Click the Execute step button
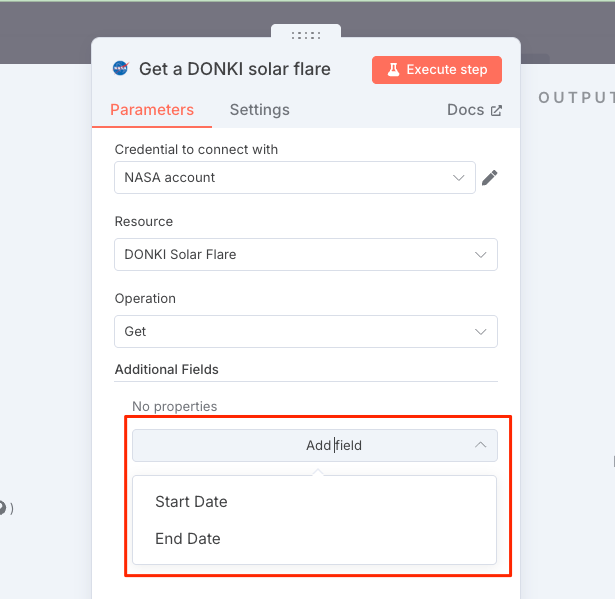 [x=437, y=70]
